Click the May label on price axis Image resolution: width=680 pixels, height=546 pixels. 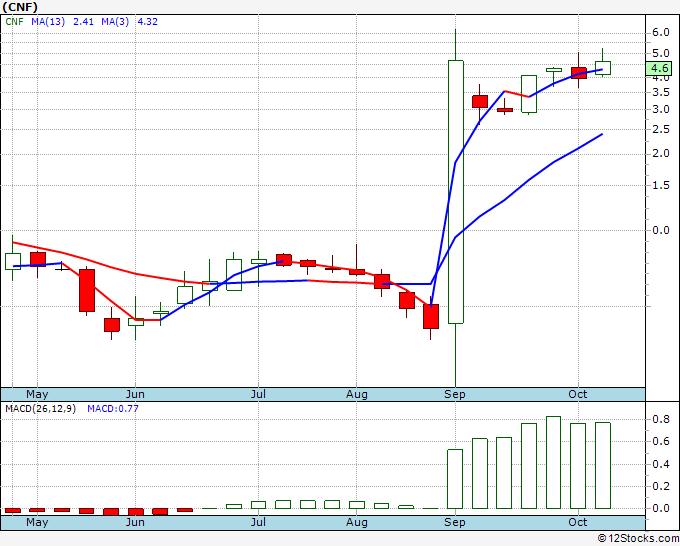point(37,394)
